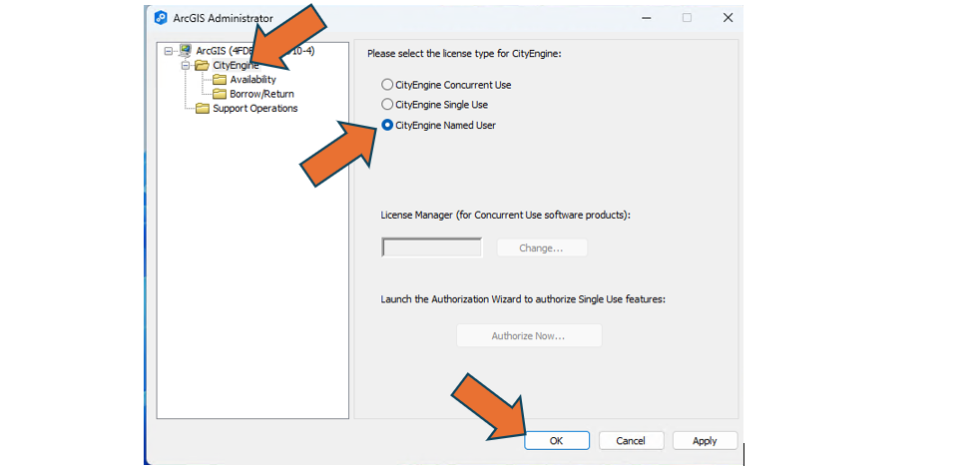Screen dimensions: 980x472
Task: Click the Availability folder icon
Action: (220, 80)
